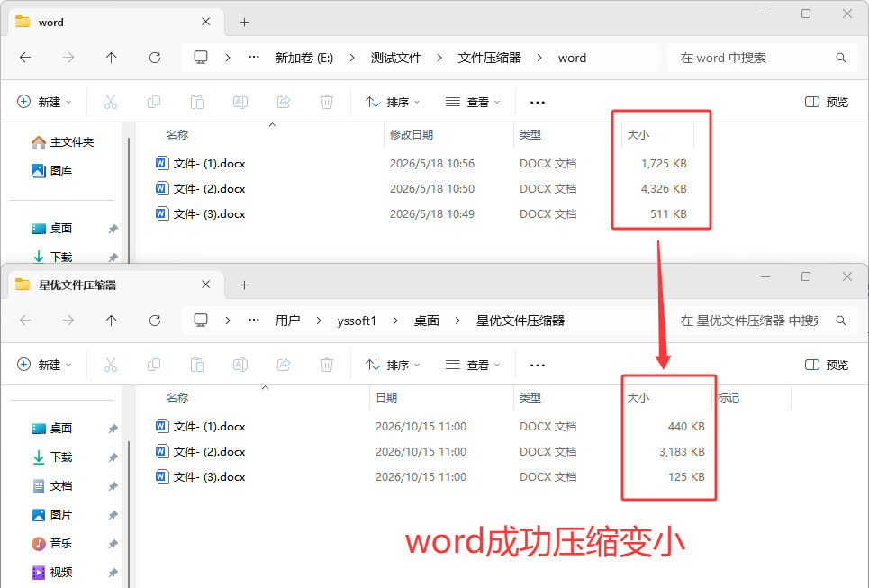Refresh the 星优文件压缩器 folder window

tap(155, 321)
